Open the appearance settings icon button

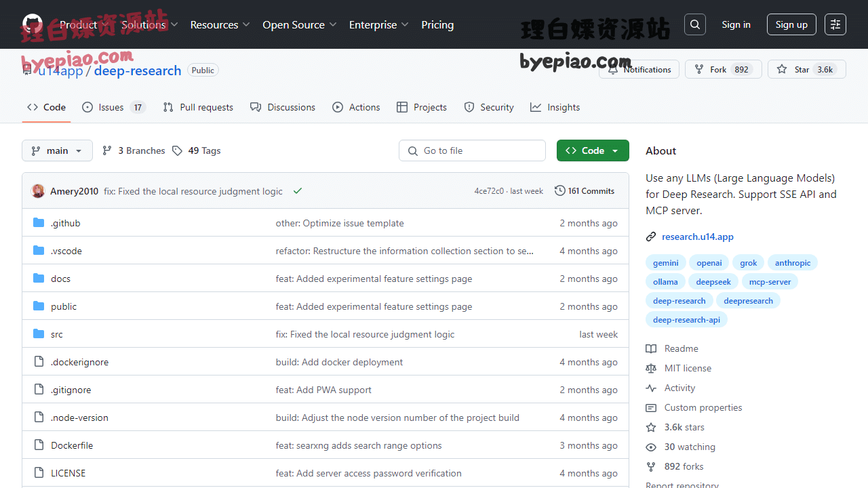tap(835, 24)
